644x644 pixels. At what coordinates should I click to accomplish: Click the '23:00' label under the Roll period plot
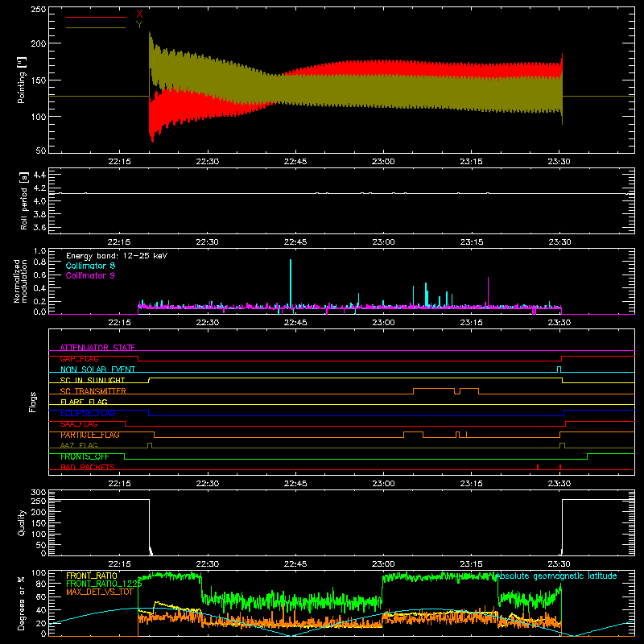point(384,242)
